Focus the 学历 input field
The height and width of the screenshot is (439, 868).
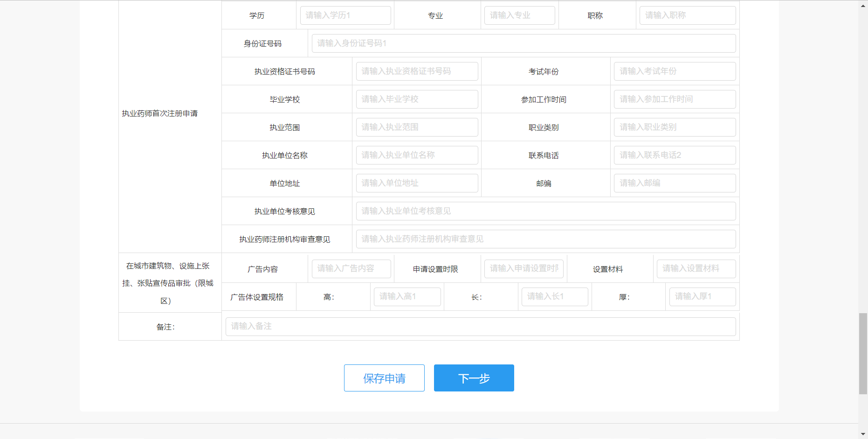345,15
